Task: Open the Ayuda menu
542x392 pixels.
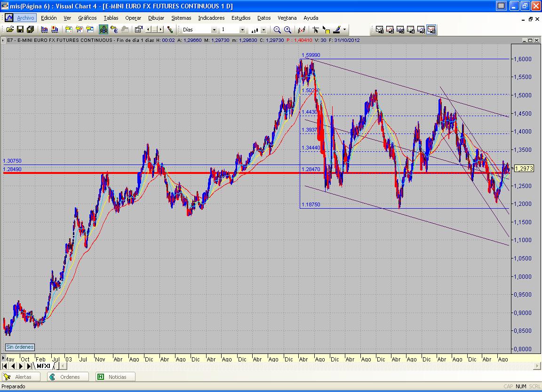Action: 311,18
